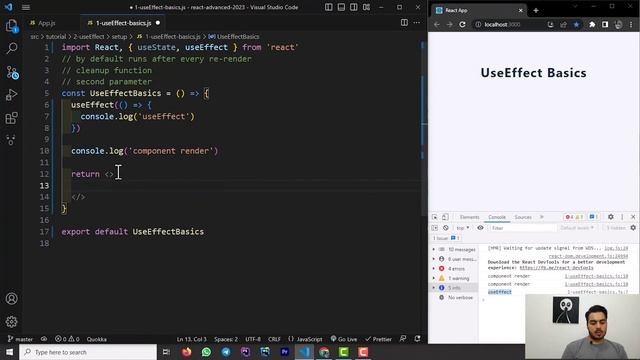Click the Go Live status bar button

coord(344,339)
